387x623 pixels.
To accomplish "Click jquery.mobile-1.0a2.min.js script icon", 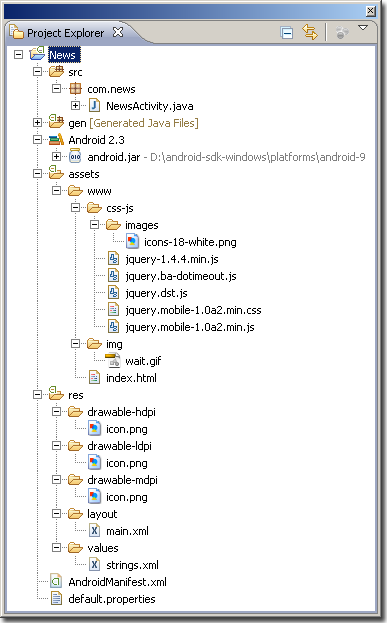I will point(114,327).
